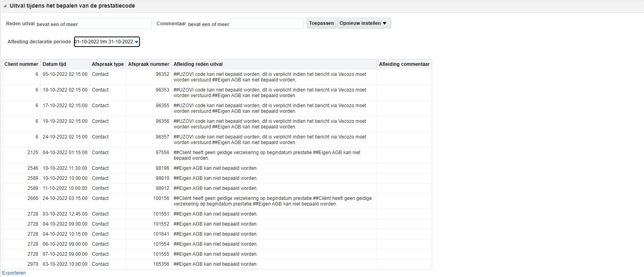This screenshot has width=644, height=277.
Task: Click date 05-10-2022 02:15:00
Action: (65, 74)
